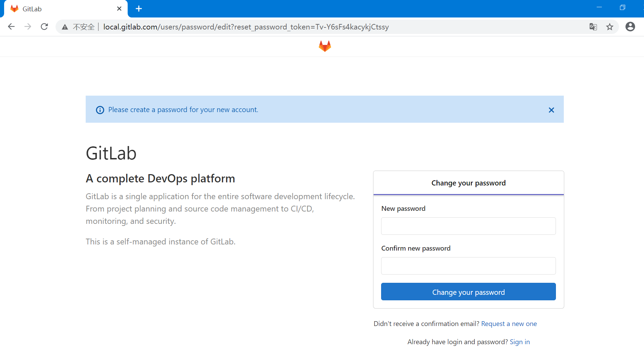644x350 pixels.
Task: Select the Change your password tab header
Action: pyautogui.click(x=468, y=183)
